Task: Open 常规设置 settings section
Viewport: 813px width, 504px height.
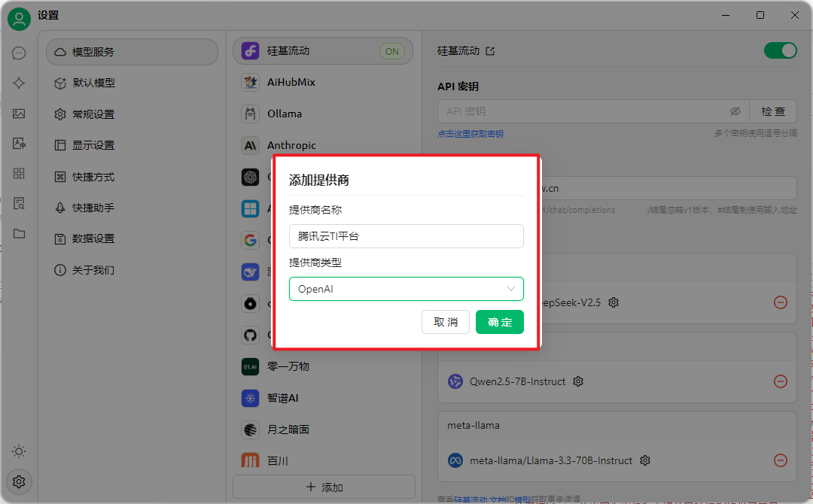Action: pos(132,114)
